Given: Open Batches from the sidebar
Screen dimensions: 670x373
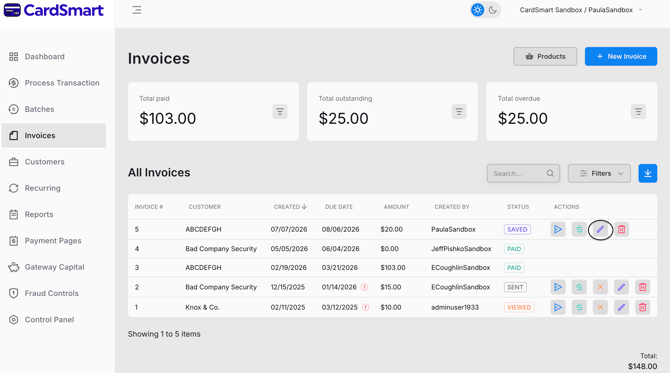Looking at the screenshot, I should point(54,109).
